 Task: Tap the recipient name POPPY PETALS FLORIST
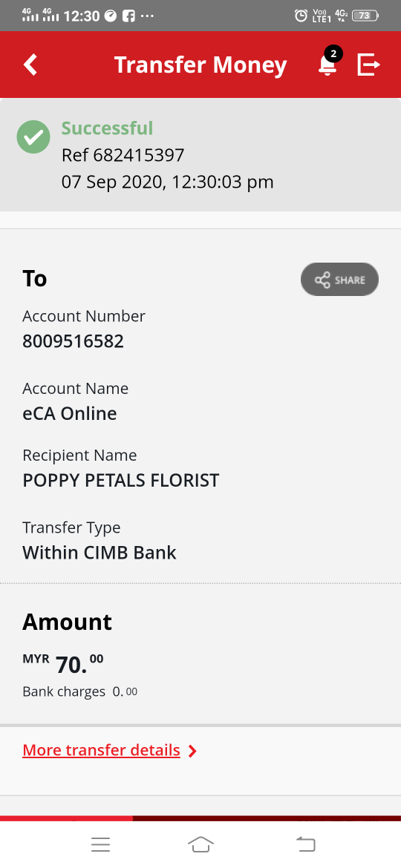tap(121, 481)
